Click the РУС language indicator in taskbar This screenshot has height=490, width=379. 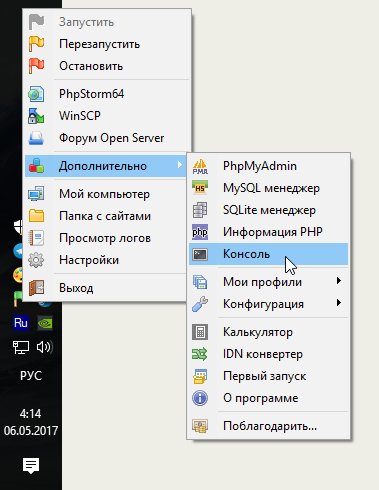click(x=31, y=376)
